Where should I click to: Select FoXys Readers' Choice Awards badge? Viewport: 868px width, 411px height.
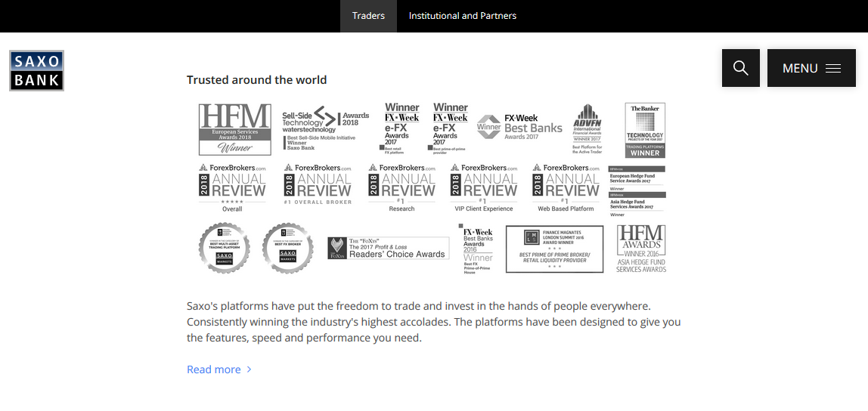[x=386, y=249]
